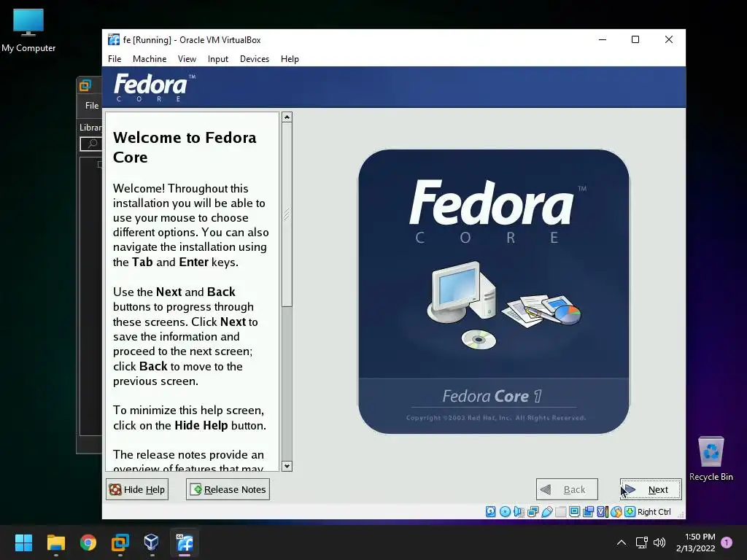This screenshot has height=560, width=747.
Task: Click the Fedora Core 1 splash image
Action: (x=494, y=292)
